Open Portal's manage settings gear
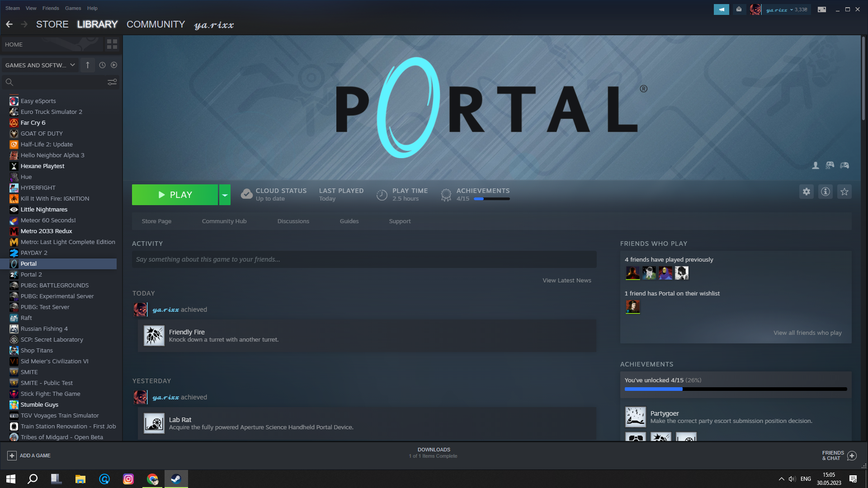The height and width of the screenshot is (488, 868). (x=807, y=192)
